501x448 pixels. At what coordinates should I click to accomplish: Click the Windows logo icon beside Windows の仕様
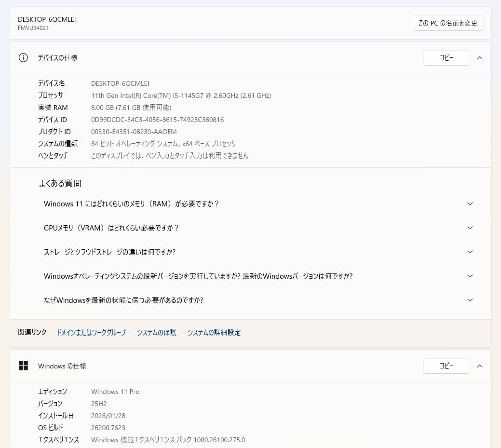[23, 366]
